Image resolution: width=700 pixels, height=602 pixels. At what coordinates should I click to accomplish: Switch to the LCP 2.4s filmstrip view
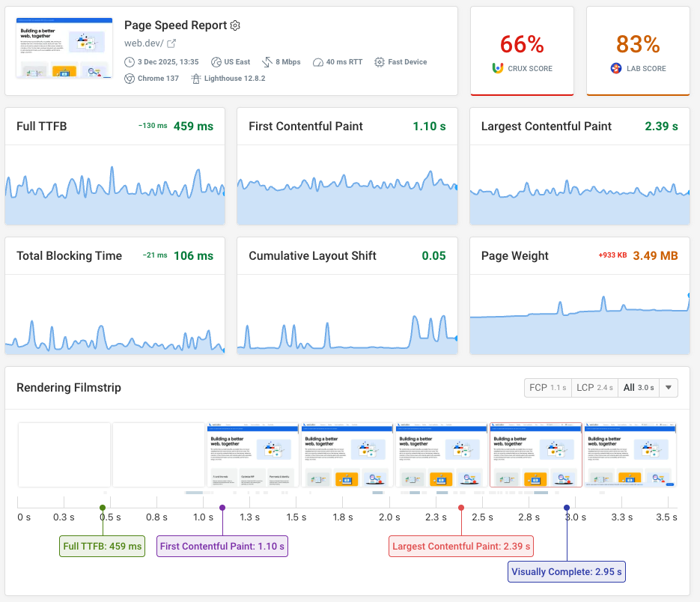(594, 388)
